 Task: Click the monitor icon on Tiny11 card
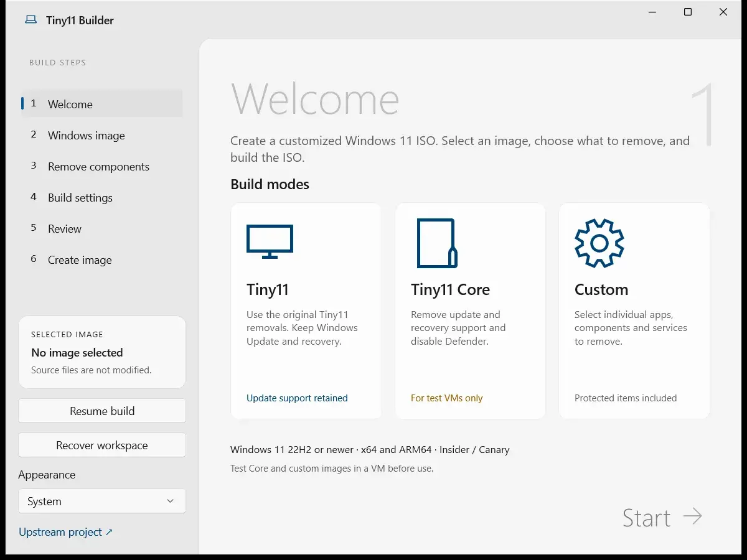point(270,242)
